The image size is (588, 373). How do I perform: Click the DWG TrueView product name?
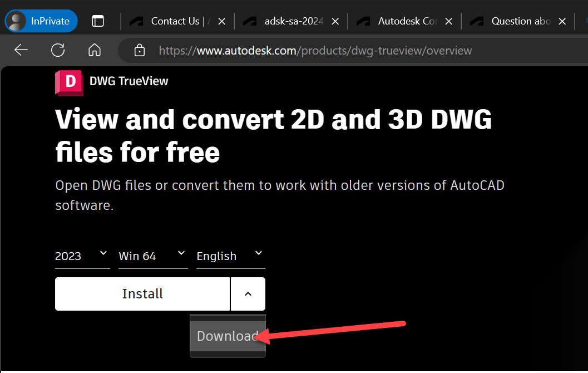(x=129, y=81)
